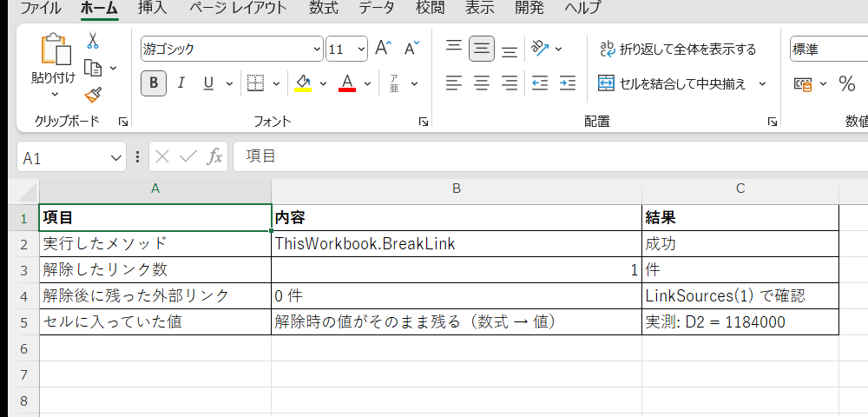
Task: Click the Copy icon
Action: click(93, 68)
